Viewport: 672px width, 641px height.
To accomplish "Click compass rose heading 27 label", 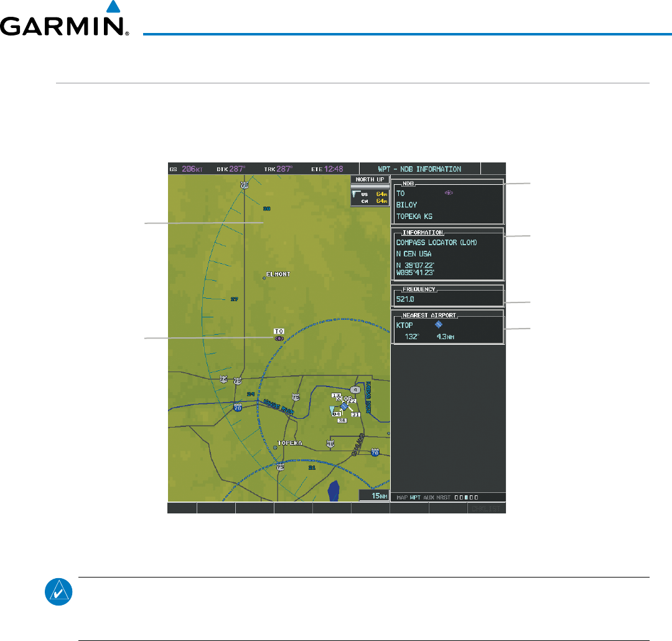I will point(235,299).
